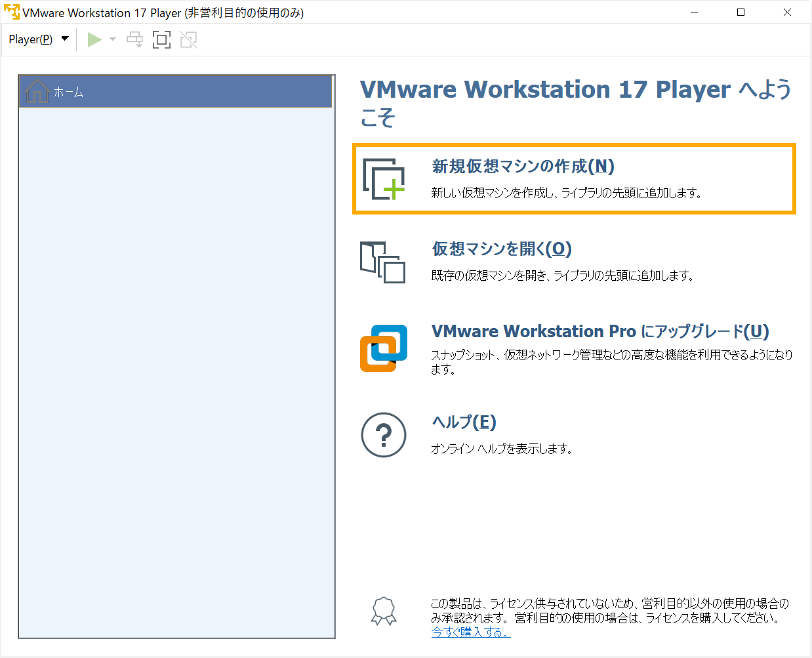Maximize the VMware Player window
The image size is (812, 658).
coord(741,12)
